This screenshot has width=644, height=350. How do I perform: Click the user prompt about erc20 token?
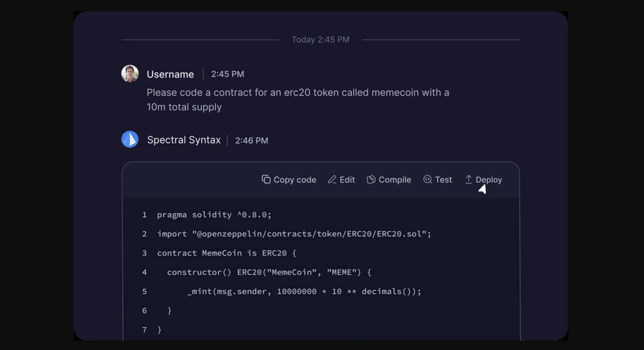point(298,100)
